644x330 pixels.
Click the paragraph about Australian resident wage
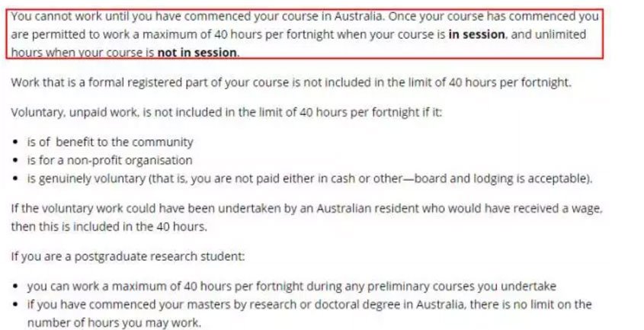pos(306,217)
